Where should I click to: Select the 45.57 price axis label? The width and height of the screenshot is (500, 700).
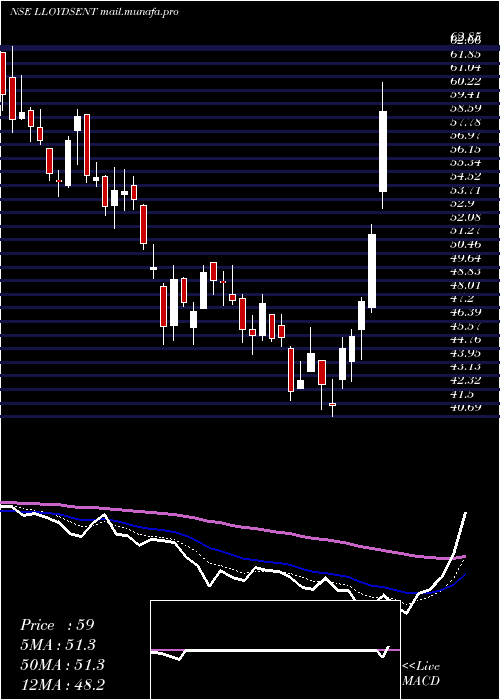click(466, 326)
